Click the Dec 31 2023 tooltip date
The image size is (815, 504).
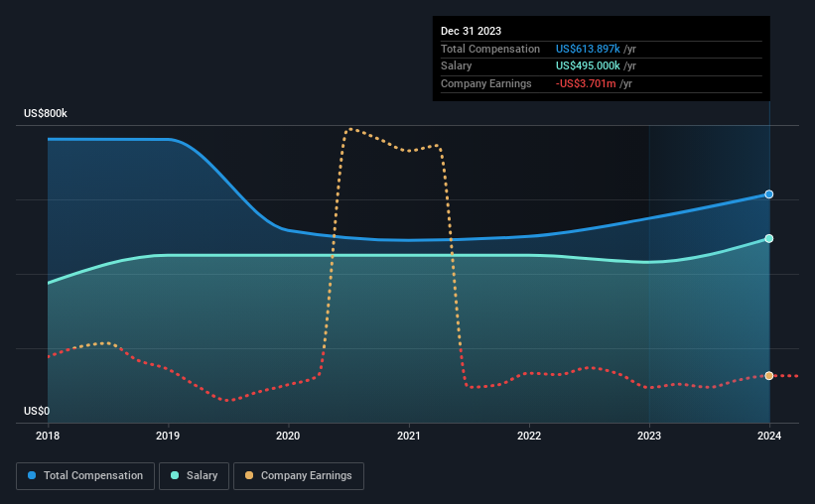471,31
